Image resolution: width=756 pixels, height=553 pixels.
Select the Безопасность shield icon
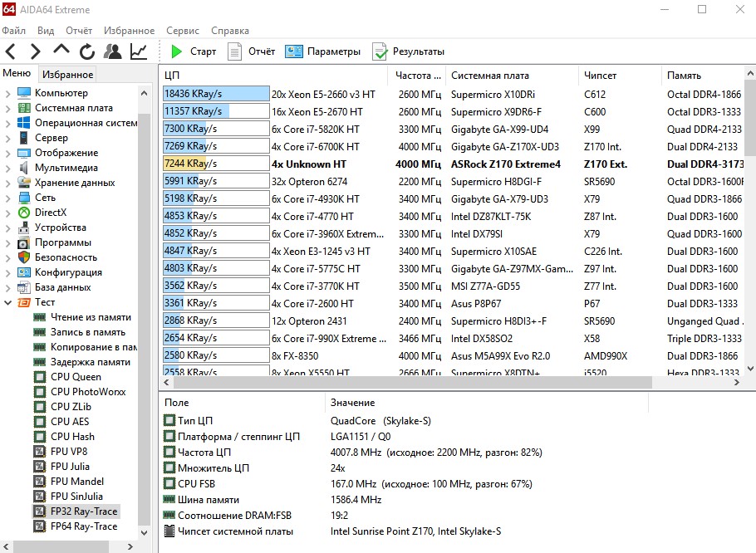23,257
